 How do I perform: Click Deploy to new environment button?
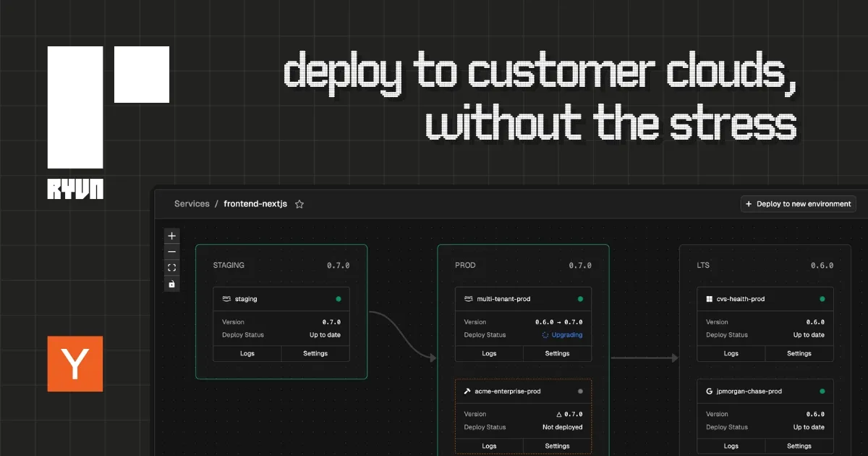click(799, 204)
